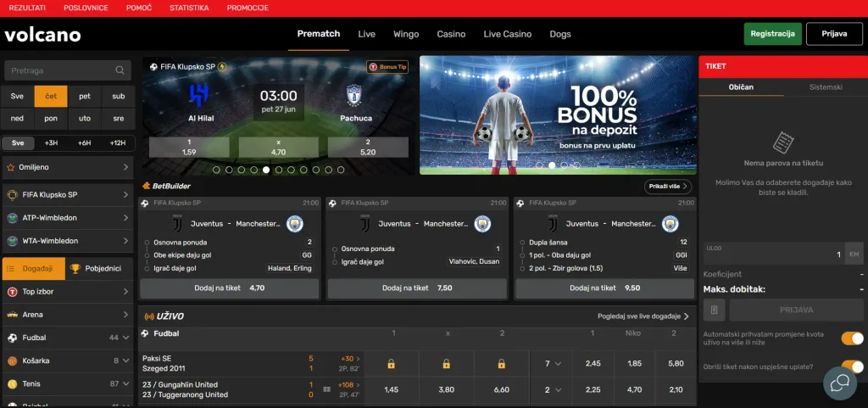The height and width of the screenshot is (408, 868).
Task: Click Prikaži više in BetBuilder
Action: [x=668, y=187]
